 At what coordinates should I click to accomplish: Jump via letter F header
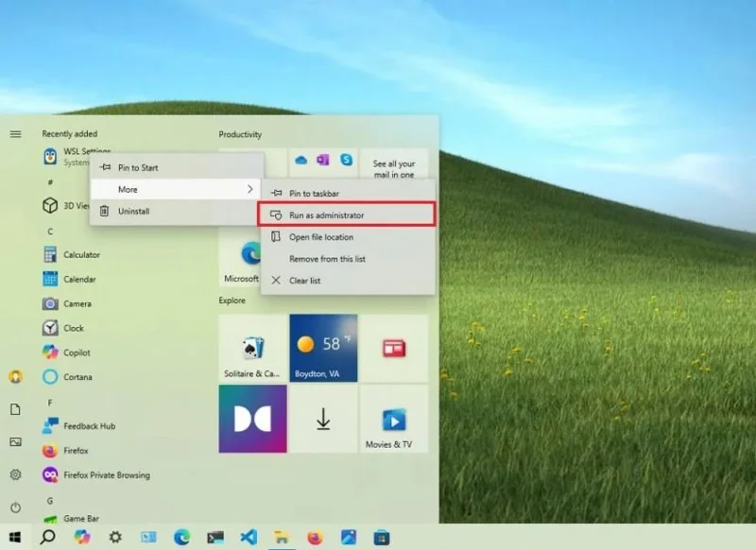tap(50, 403)
